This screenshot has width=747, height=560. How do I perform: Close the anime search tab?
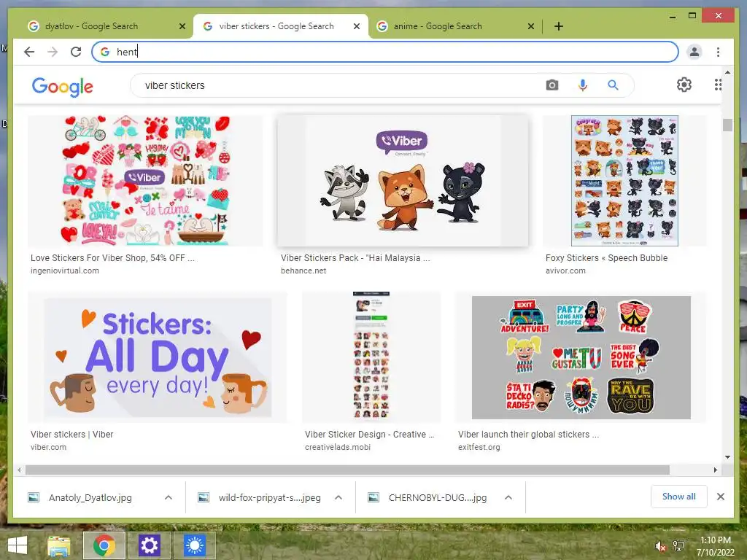(x=531, y=27)
